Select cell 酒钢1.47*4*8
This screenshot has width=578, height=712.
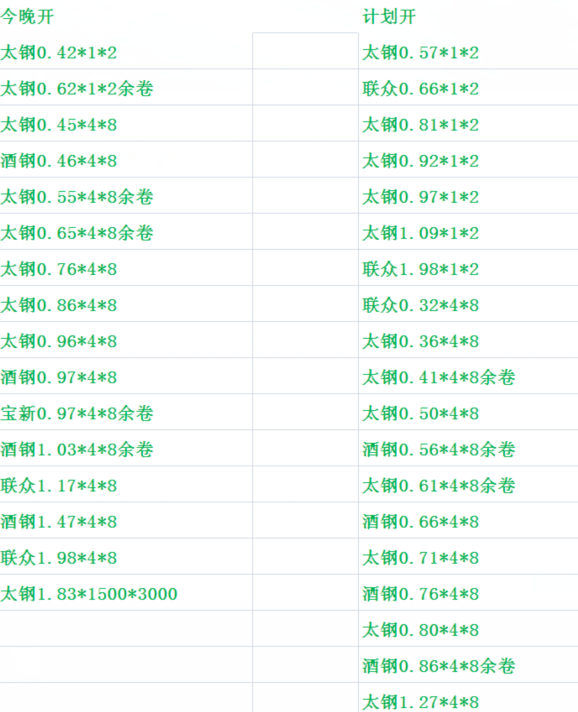tap(126, 520)
